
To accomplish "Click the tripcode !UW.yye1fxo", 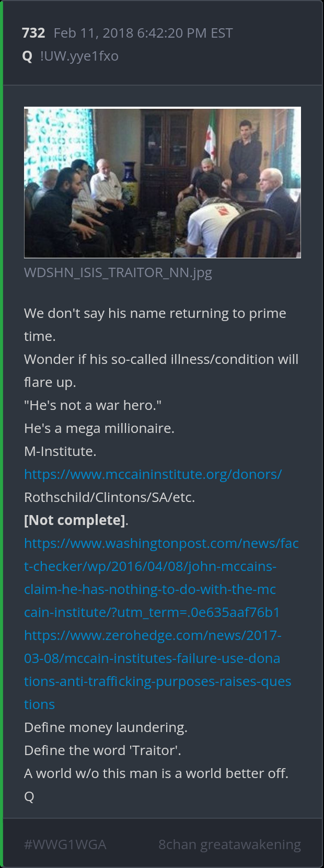I will [x=79, y=56].
